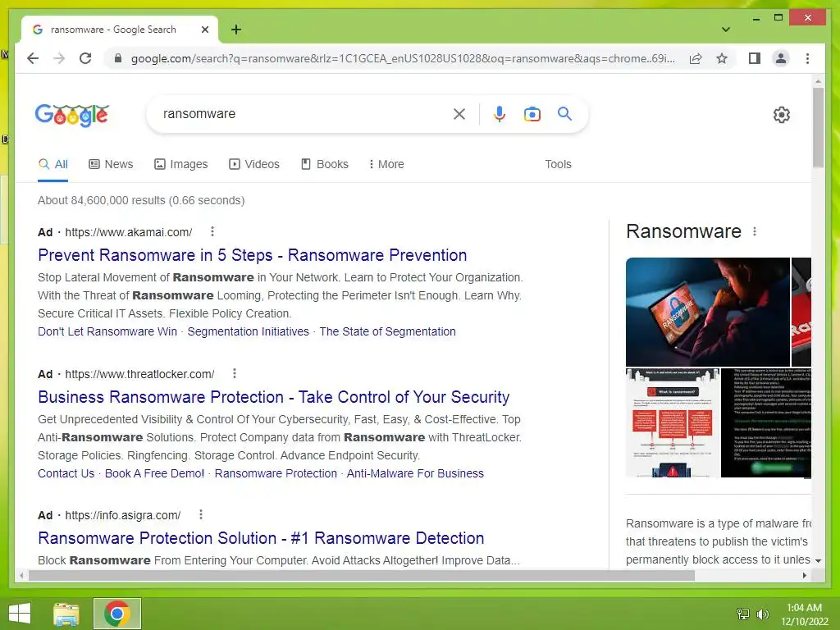The width and height of the screenshot is (840, 630).
Task: Follow the Book A Free Demo! sitelink
Action: (x=154, y=473)
